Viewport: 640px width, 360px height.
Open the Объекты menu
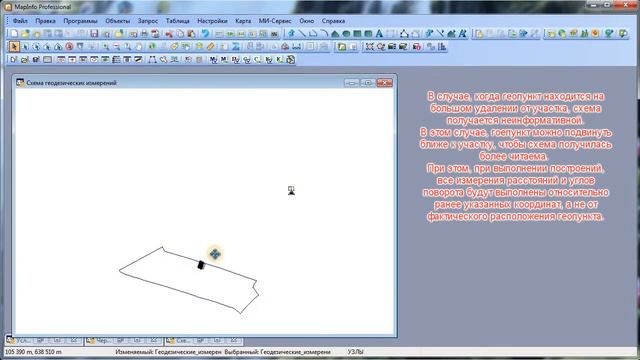(x=118, y=21)
